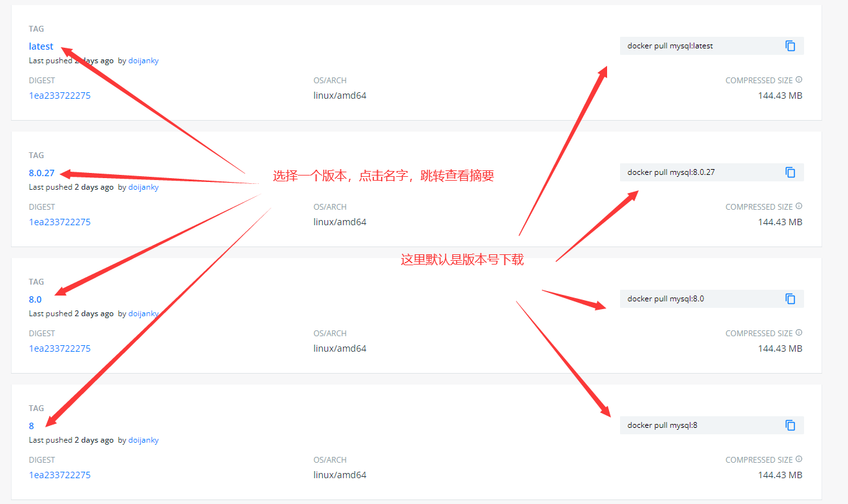Viewport: 848px width, 504px height.
Task: Copy the docker pull mysql:8.0.27 command
Action: (790, 172)
